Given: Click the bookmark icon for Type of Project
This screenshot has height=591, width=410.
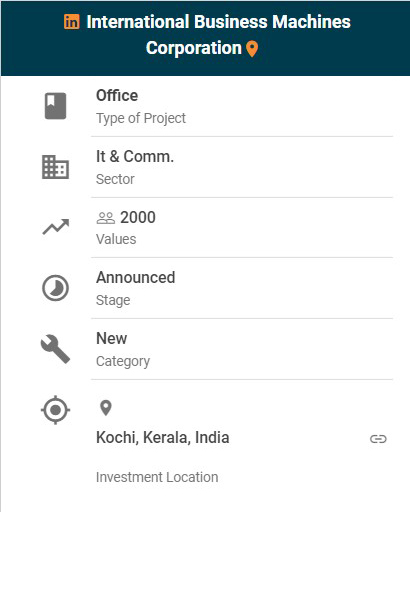Looking at the screenshot, I should pyautogui.click(x=55, y=106).
